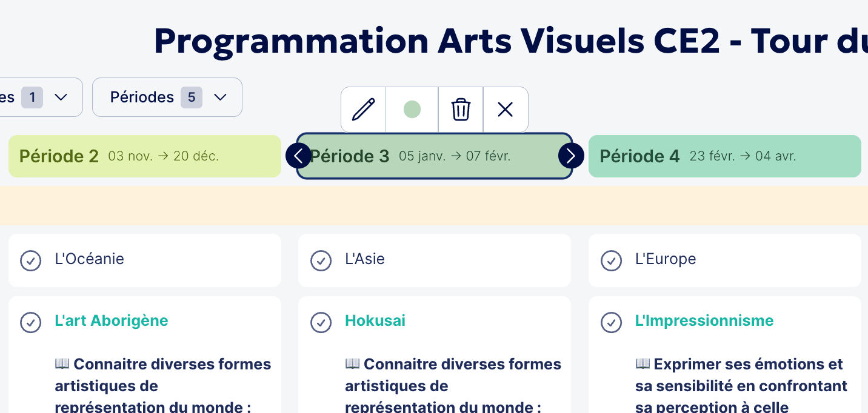Screen dimensions: 868x413
Task: Open the green color swatch picker
Action: [412, 110]
